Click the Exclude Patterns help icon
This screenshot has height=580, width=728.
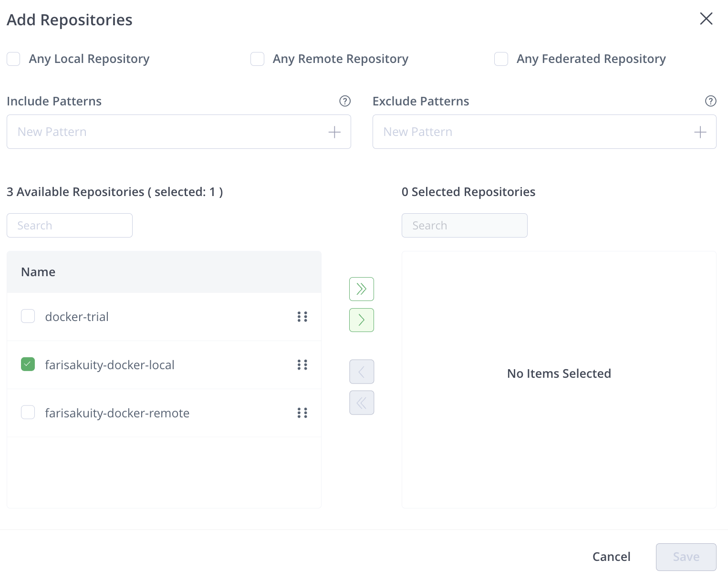(710, 101)
